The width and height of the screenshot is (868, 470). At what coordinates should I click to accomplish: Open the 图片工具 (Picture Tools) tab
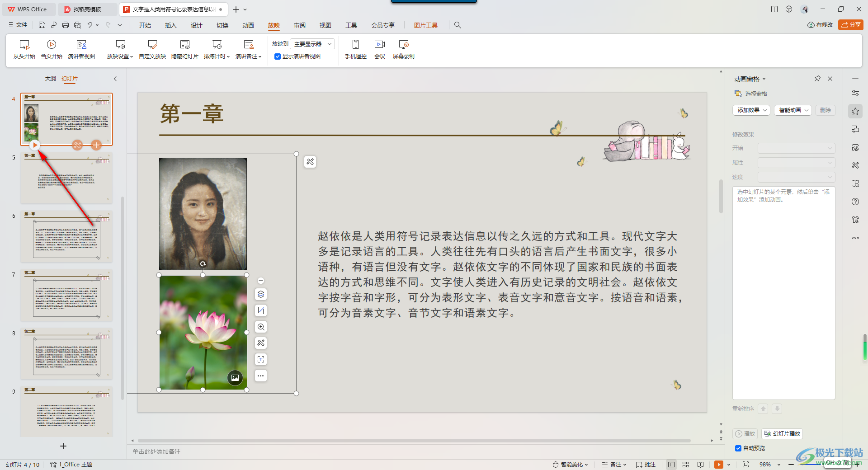(x=426, y=25)
